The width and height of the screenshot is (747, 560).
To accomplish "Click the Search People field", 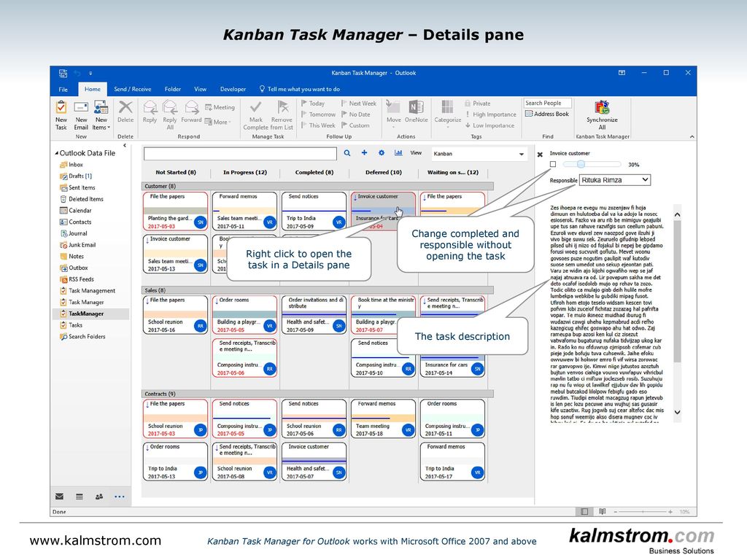I will 547,103.
